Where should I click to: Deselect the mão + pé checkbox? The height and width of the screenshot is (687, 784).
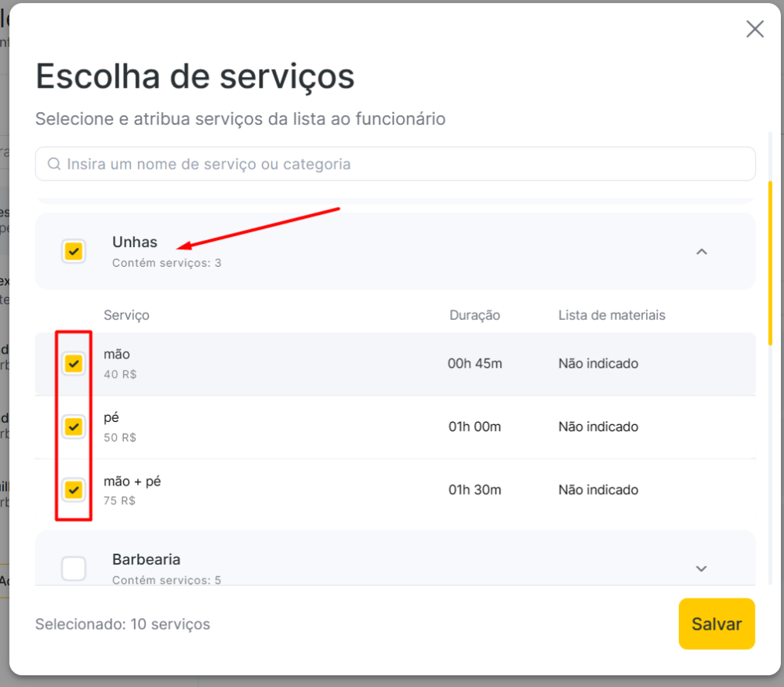pyautogui.click(x=74, y=489)
